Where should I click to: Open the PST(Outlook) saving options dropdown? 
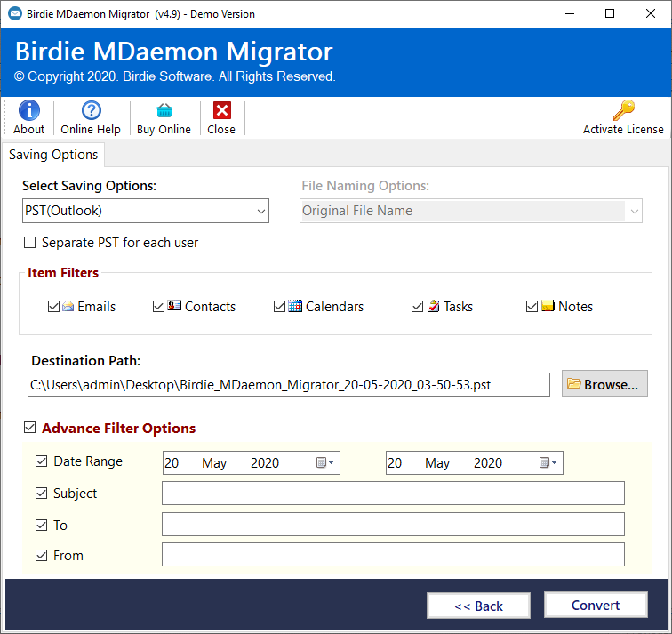click(x=146, y=211)
